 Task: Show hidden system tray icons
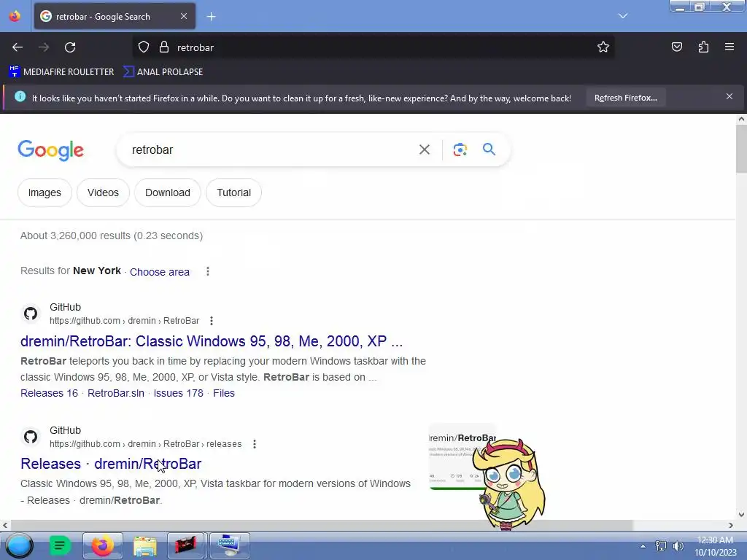(x=643, y=546)
